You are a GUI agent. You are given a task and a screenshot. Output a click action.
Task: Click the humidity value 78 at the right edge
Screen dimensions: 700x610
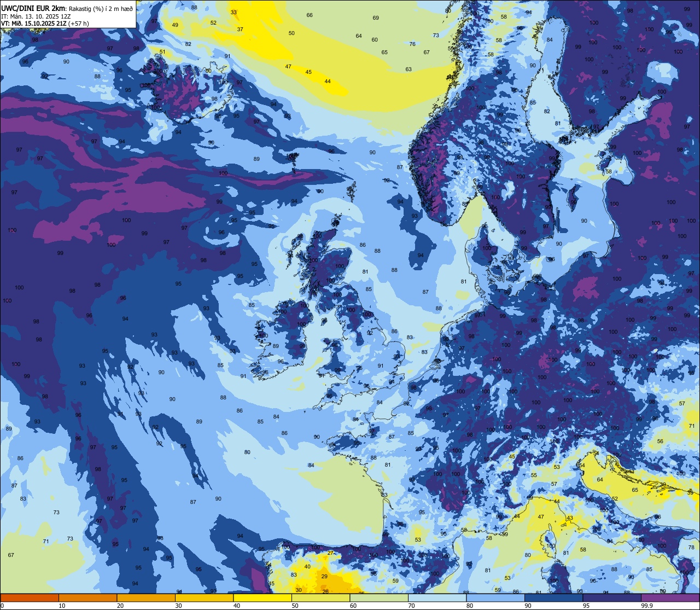tap(691, 548)
